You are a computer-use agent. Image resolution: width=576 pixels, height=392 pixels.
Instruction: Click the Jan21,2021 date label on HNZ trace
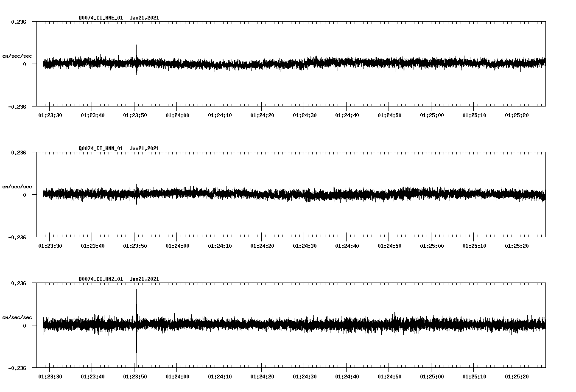[145, 279]
